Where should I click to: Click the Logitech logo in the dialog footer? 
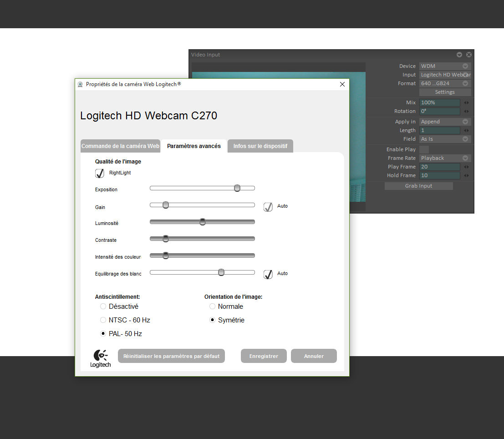[x=101, y=358]
